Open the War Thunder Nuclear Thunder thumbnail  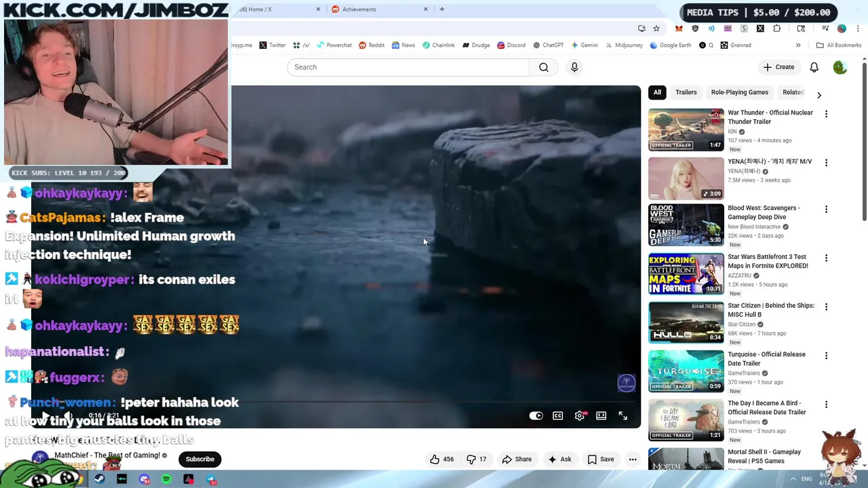tap(686, 129)
